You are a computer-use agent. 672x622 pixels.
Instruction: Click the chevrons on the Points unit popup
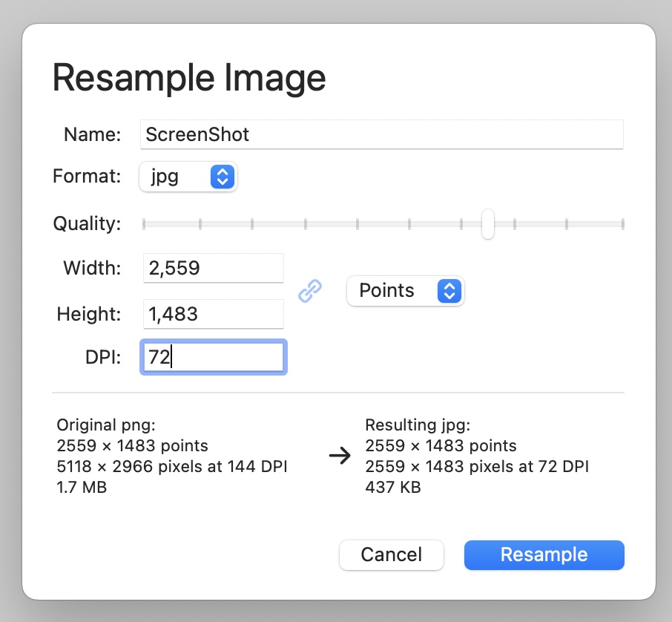(449, 291)
